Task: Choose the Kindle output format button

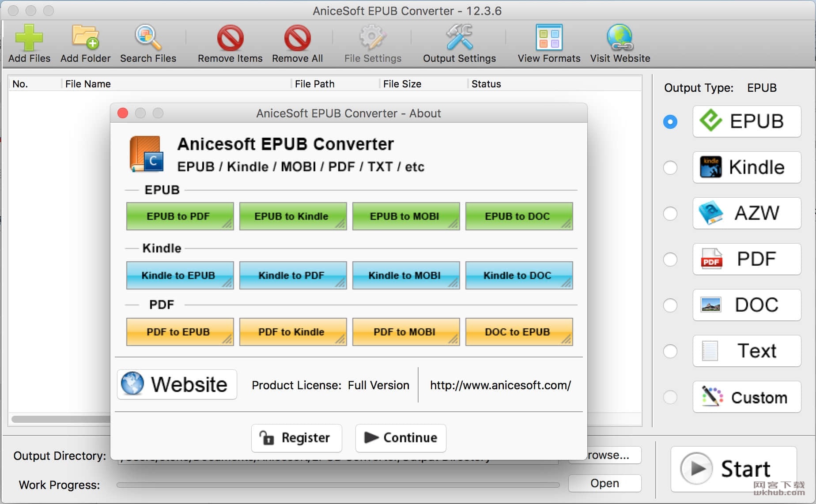Action: click(747, 167)
